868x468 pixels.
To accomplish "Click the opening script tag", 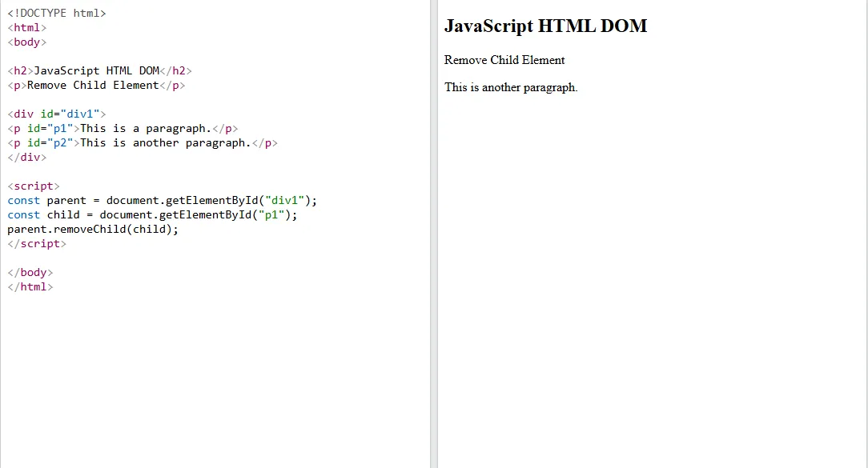I will coord(34,186).
